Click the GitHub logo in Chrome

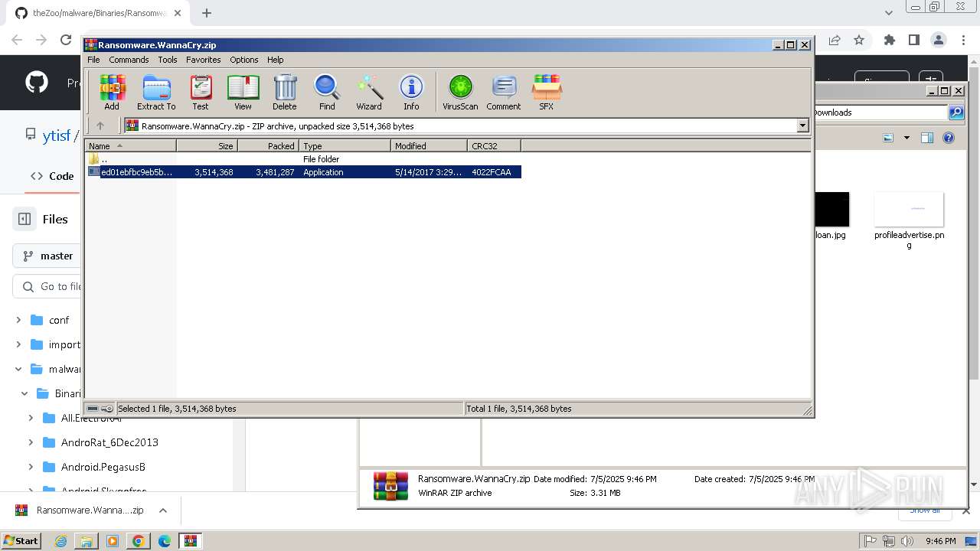(37, 83)
